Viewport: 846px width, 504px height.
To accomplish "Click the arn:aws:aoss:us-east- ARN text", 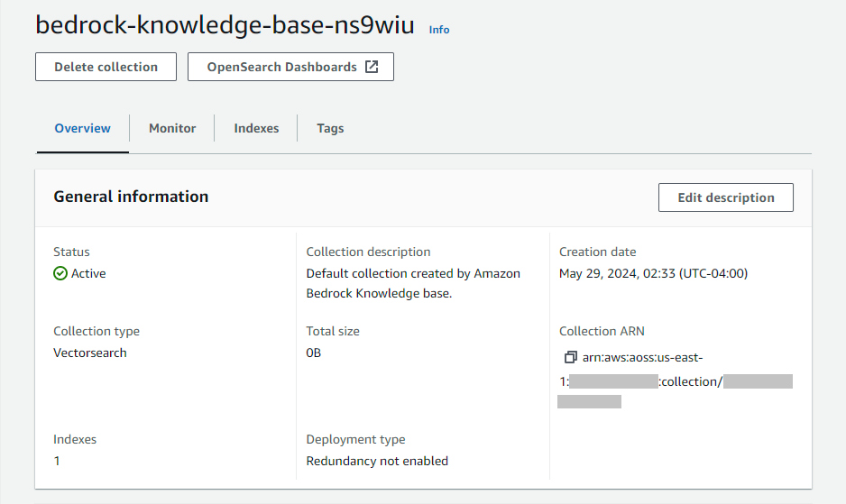I will click(642, 357).
